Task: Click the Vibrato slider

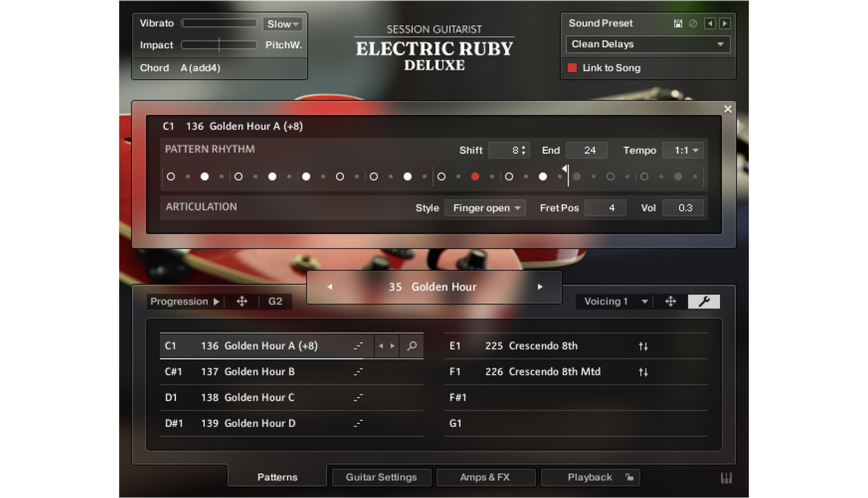Action: point(219,24)
